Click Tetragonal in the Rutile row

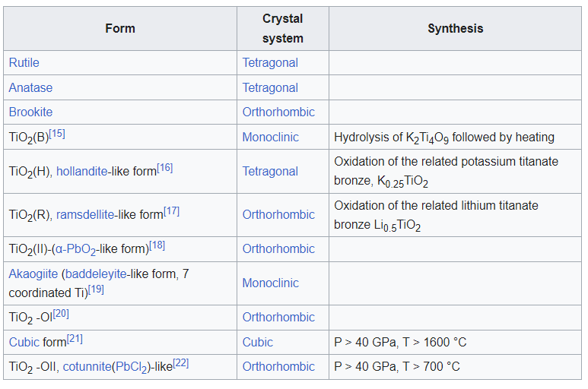click(x=270, y=62)
